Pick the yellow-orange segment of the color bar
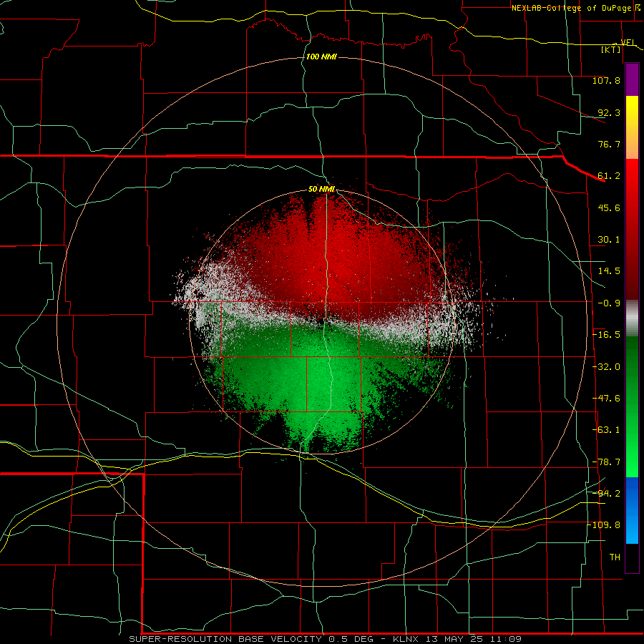This screenshot has height=644, width=644. click(632, 127)
